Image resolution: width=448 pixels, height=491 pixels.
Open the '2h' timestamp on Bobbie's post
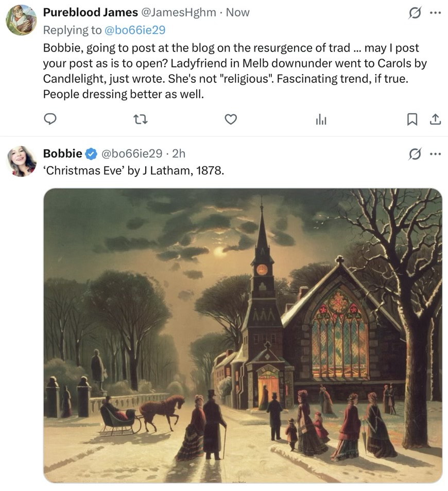pos(178,153)
